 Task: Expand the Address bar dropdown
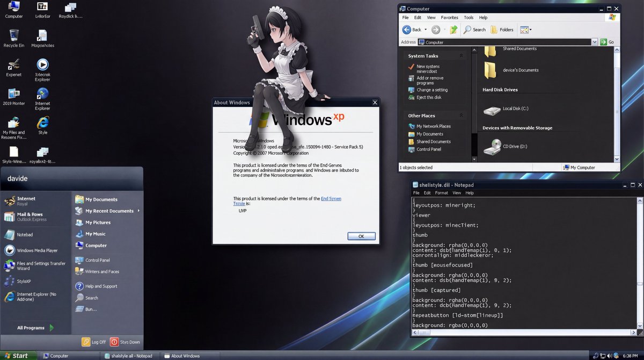[595, 42]
